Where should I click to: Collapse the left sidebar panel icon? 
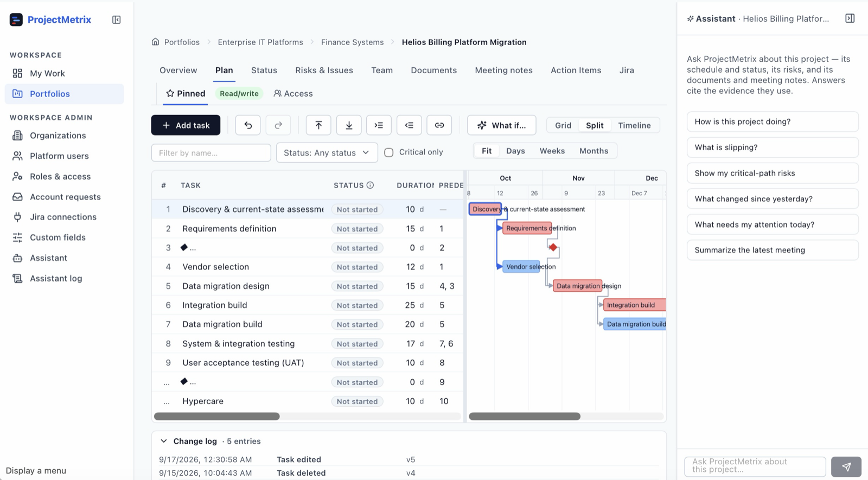[x=116, y=20]
